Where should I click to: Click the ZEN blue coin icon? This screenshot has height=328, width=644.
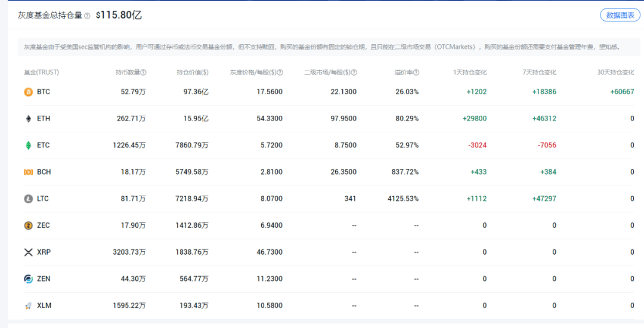pyautogui.click(x=29, y=279)
